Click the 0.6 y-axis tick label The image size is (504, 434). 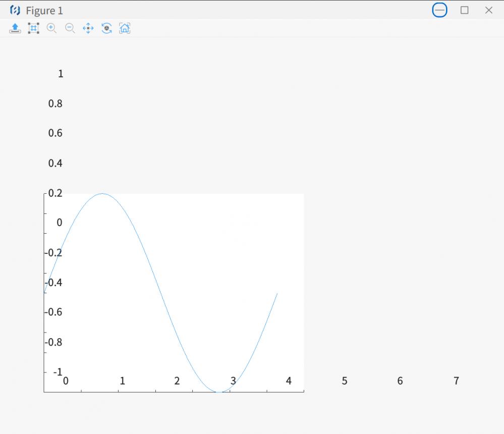pos(55,133)
